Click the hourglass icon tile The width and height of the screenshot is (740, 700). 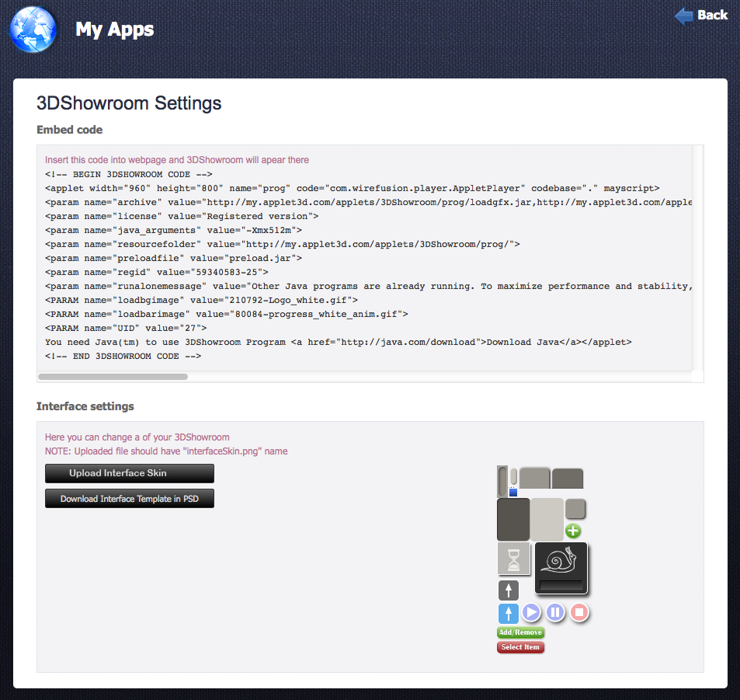tap(513, 559)
